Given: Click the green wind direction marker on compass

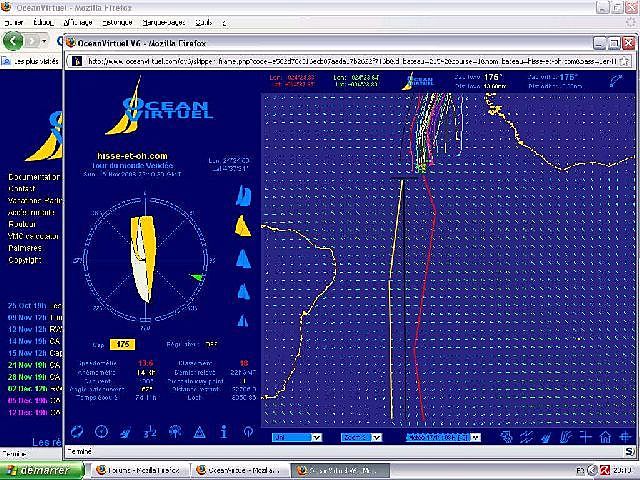Looking at the screenshot, I should tap(197, 278).
